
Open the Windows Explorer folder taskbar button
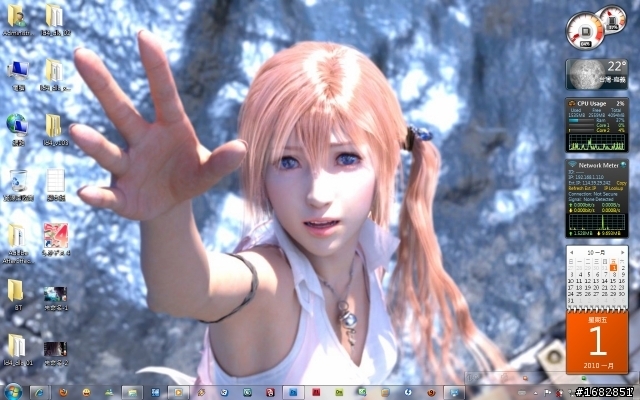tap(132, 392)
